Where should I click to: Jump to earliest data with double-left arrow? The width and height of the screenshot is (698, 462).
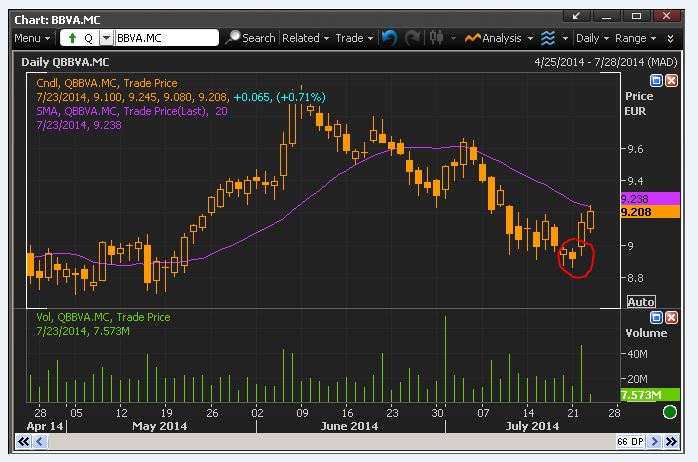tap(24, 442)
